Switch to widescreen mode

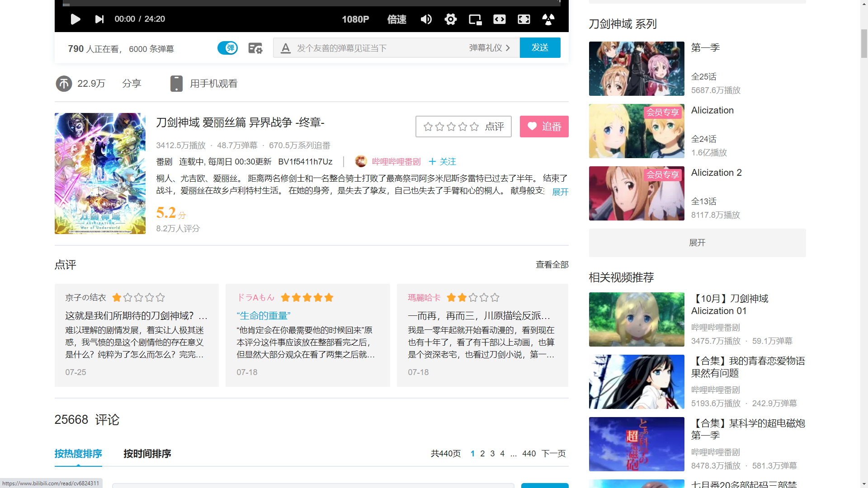tap(500, 19)
